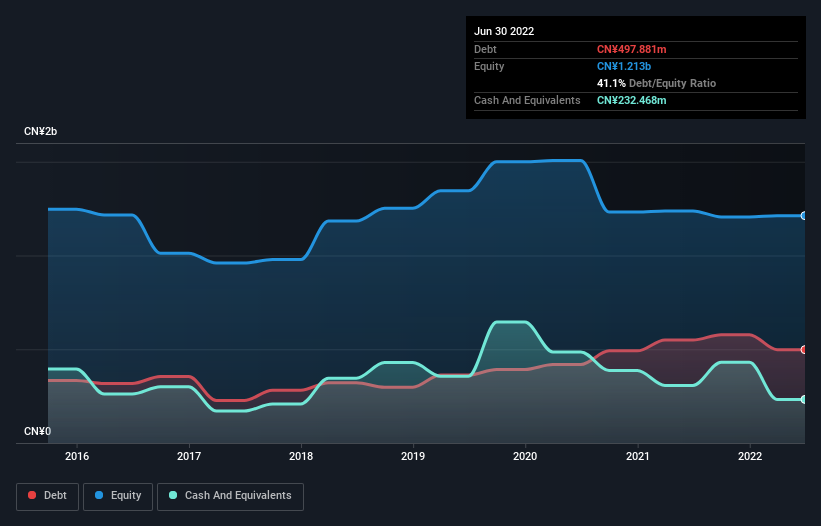The width and height of the screenshot is (821, 526).
Task: Toggle the Cash And Equivalents legend button
Action: [x=230, y=496]
